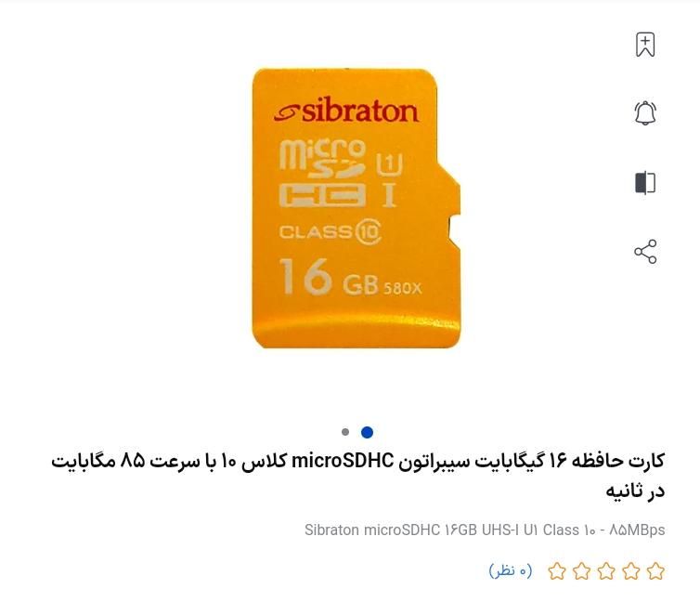Switch to the gray carousel dot
Image resolution: width=700 pixels, height=602 pixels.
point(345,432)
